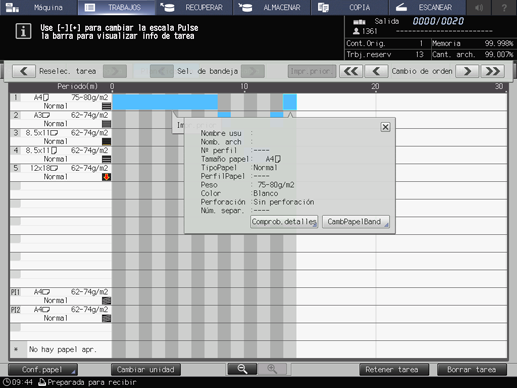This screenshot has height=388, width=517.
Task: Click the user count icon 1361
Action: [356, 31]
